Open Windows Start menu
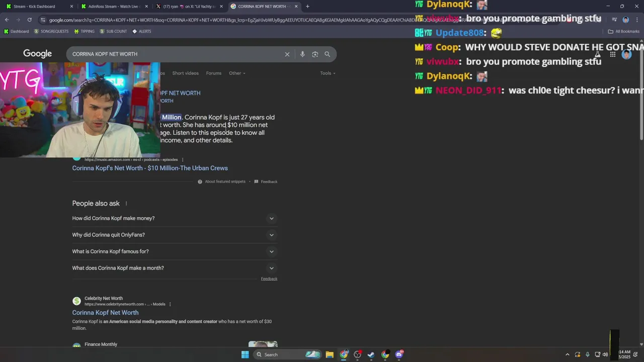 point(245,354)
